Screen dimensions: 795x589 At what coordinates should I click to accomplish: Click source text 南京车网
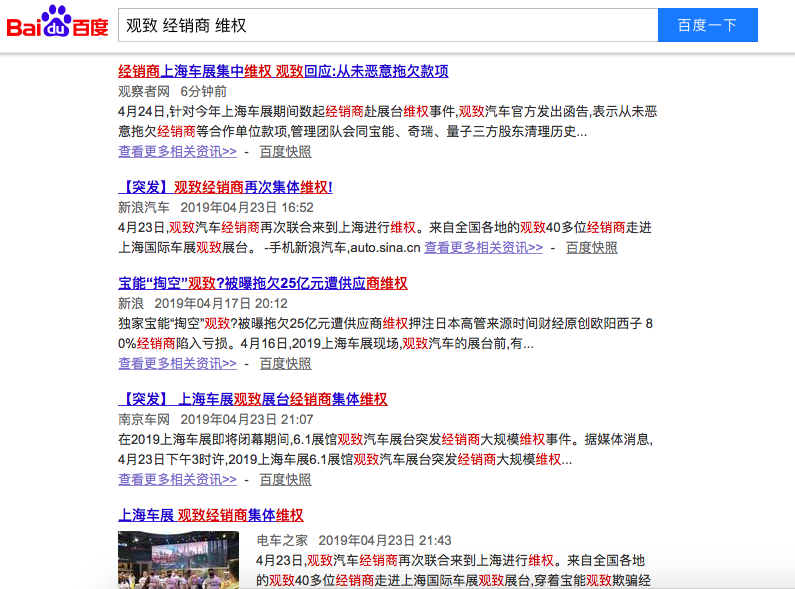[144, 419]
